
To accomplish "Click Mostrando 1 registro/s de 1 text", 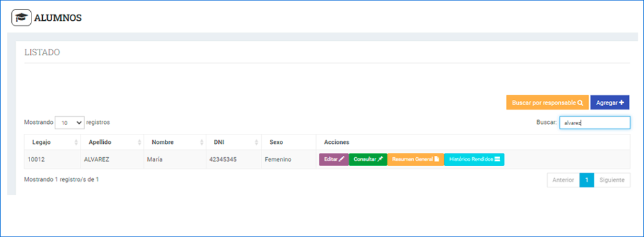I will (62, 180).
